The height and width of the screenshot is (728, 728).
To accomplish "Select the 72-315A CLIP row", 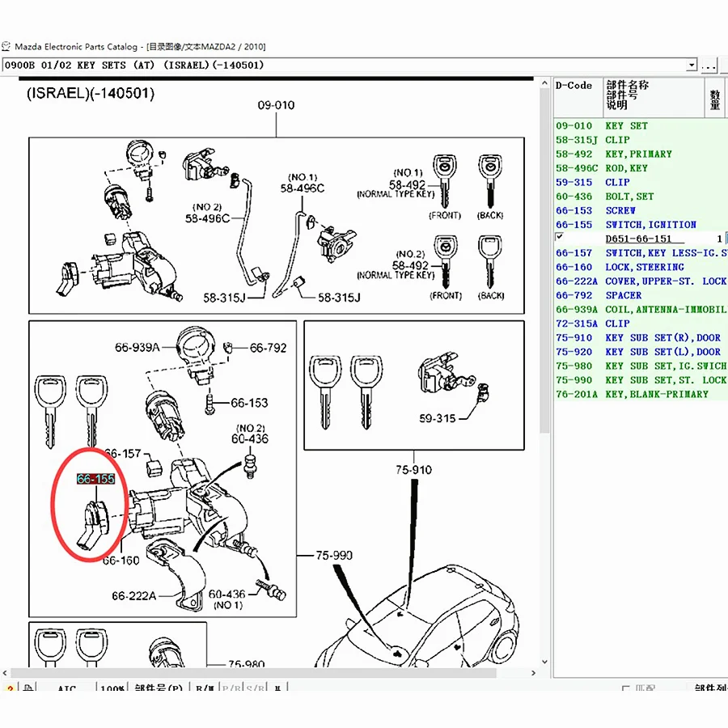I will (x=641, y=324).
